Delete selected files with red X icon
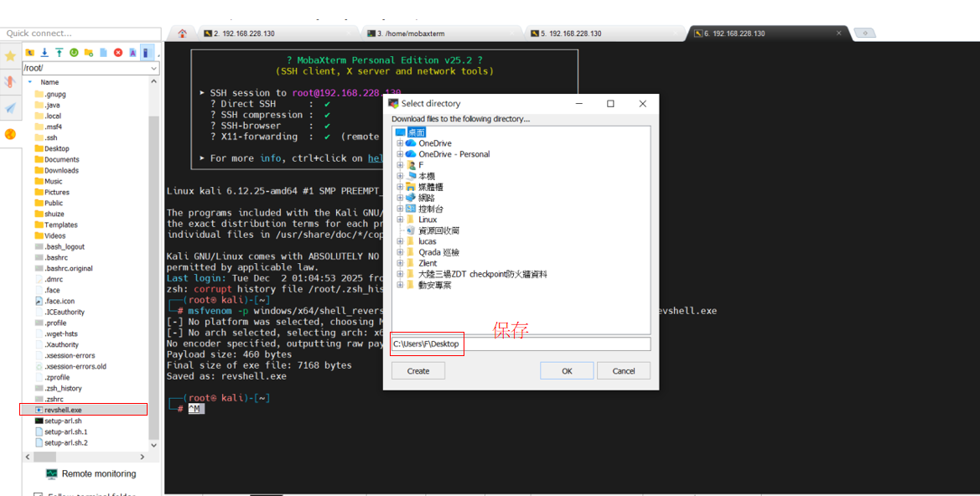Screen dimensions: 980x496 point(118,53)
